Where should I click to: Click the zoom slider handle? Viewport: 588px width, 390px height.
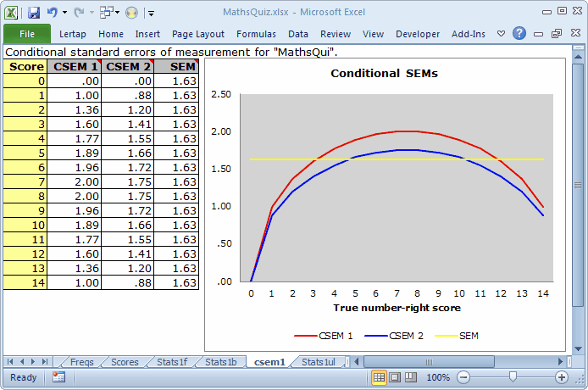513,377
